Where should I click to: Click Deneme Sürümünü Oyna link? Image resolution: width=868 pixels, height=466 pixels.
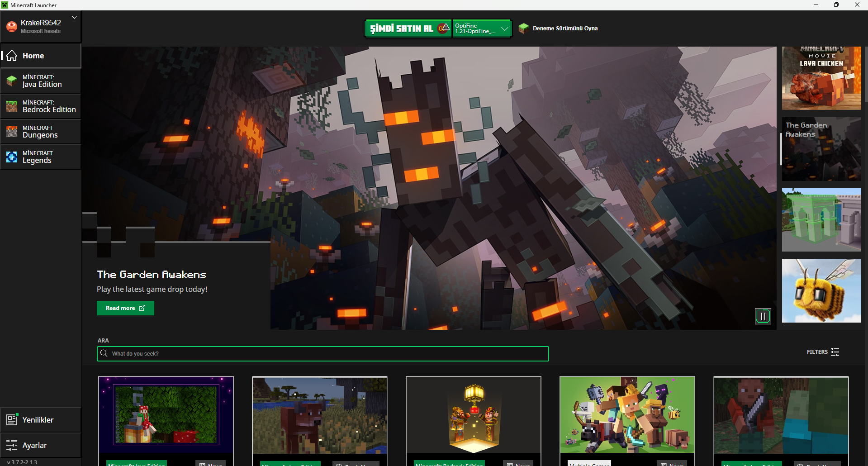click(x=565, y=29)
